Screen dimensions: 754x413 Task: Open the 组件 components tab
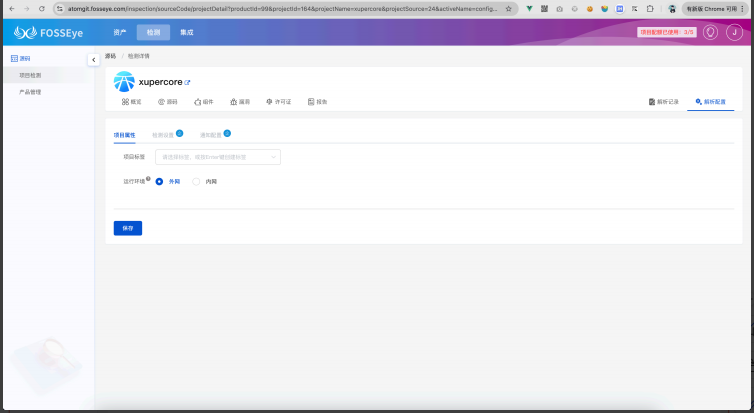pyautogui.click(x=203, y=101)
